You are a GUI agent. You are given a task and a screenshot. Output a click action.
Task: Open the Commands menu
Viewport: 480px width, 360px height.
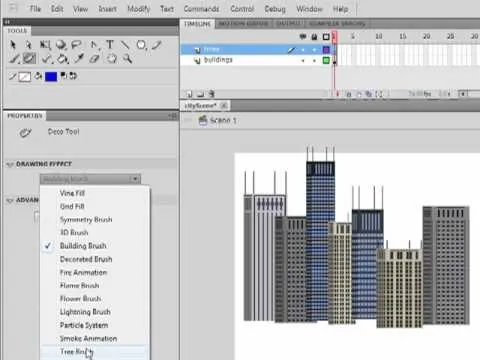tap(201, 9)
